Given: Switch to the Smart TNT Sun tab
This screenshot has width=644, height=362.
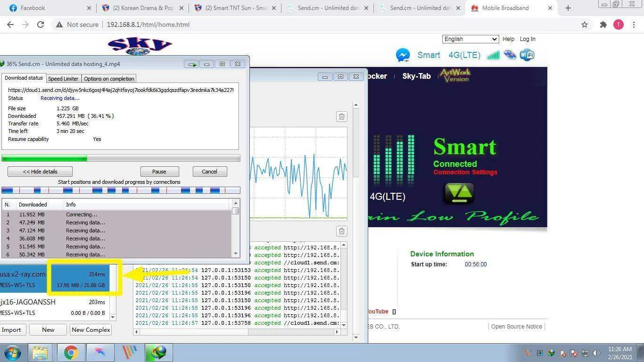Looking at the screenshot, I should coord(234,8).
